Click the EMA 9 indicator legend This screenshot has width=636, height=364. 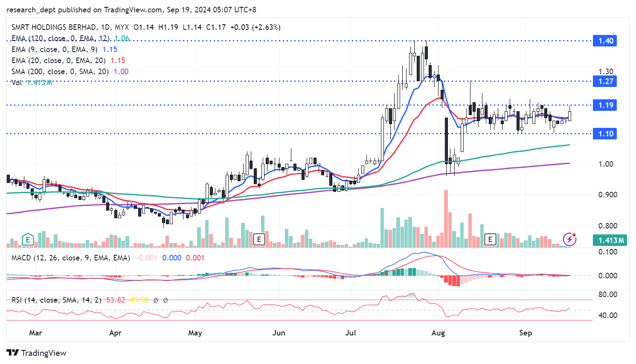click(x=54, y=49)
